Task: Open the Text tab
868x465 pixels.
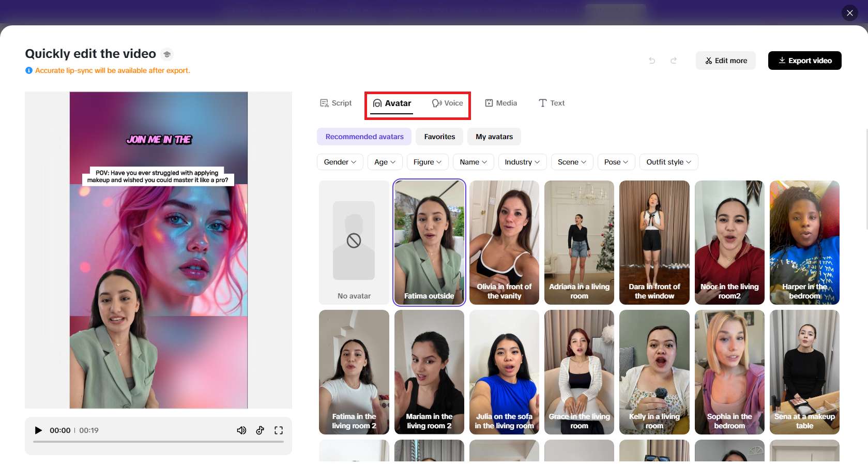Action: (552, 103)
